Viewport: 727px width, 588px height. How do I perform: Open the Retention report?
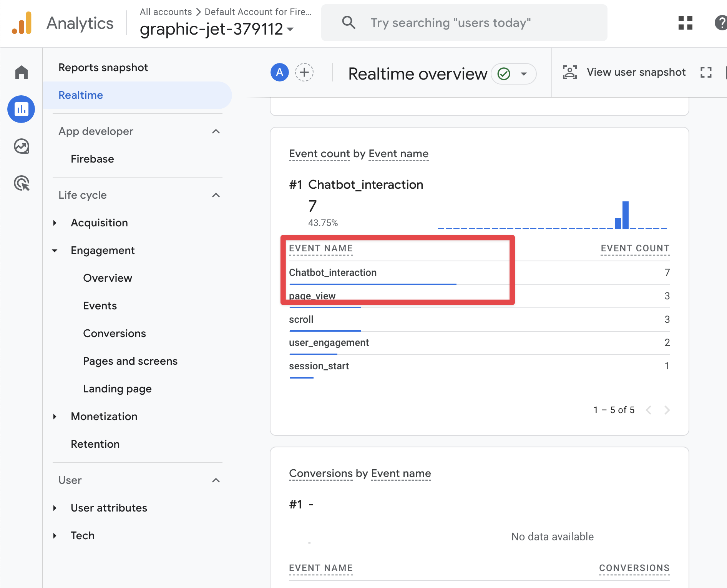(x=95, y=444)
